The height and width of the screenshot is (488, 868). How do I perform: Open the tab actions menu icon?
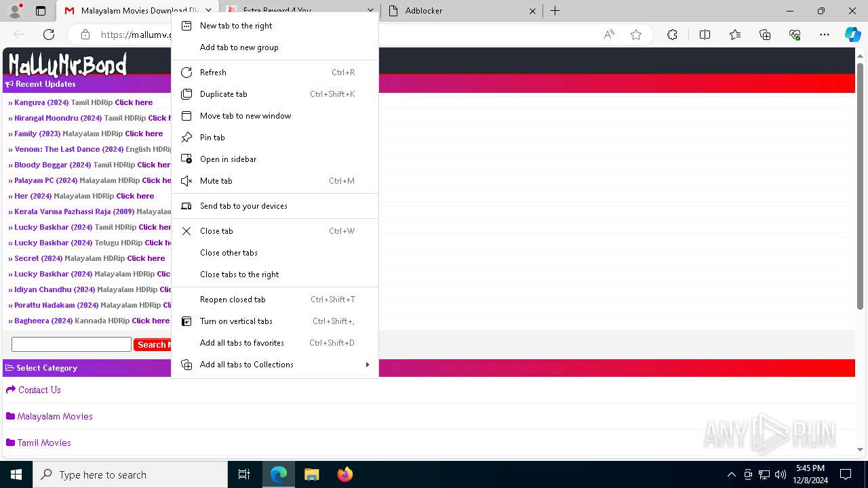tap(41, 11)
